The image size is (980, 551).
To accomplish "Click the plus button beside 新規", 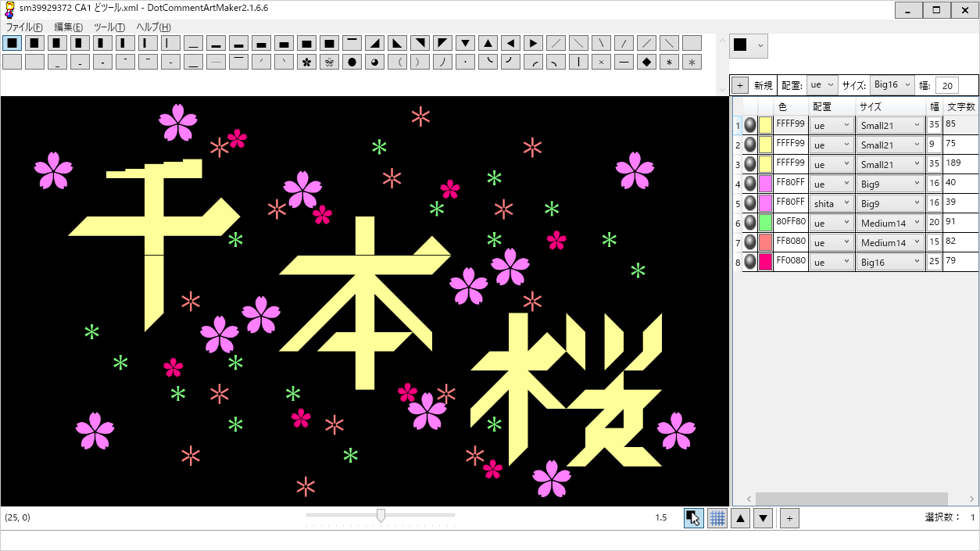I will click(x=740, y=84).
